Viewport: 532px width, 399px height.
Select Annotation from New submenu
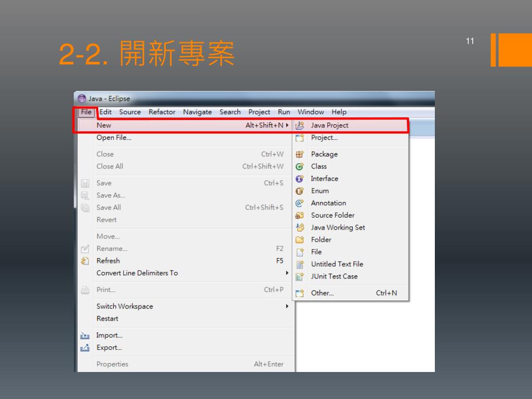pyautogui.click(x=351, y=203)
